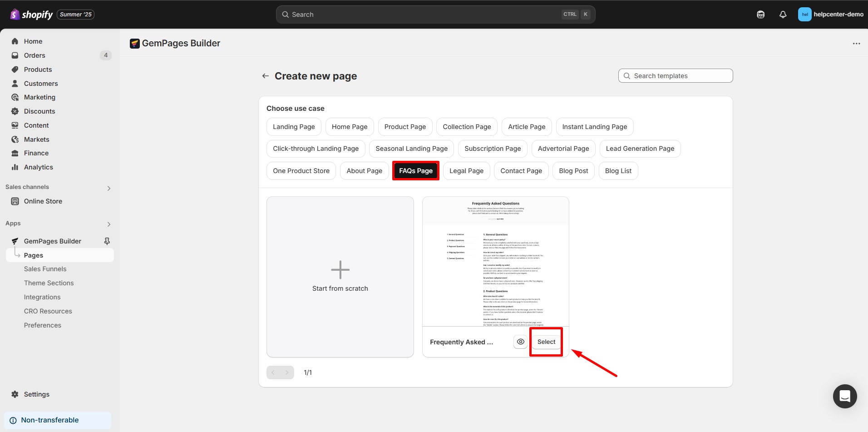Open the live chat help bubble
Image resolution: width=868 pixels, height=432 pixels.
tap(844, 396)
